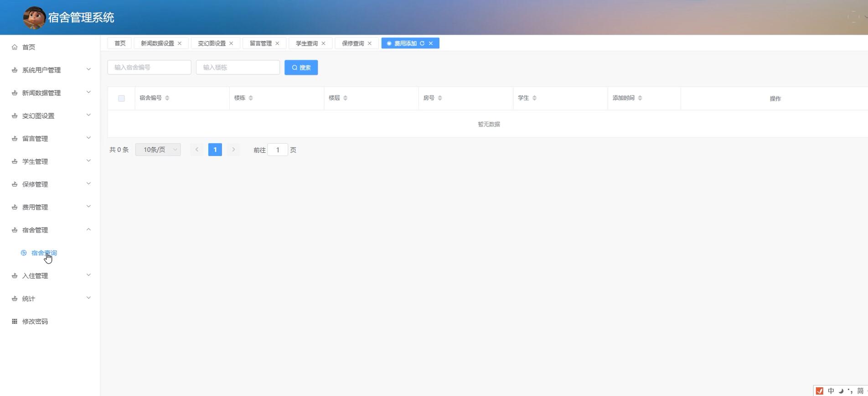
Task: Expand 费用管理 chevron
Action: click(88, 206)
